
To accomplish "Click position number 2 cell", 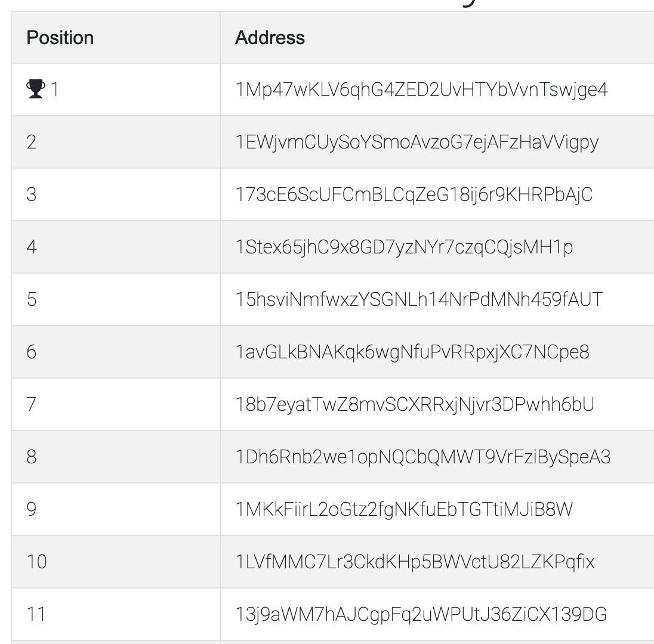I will [116, 142].
